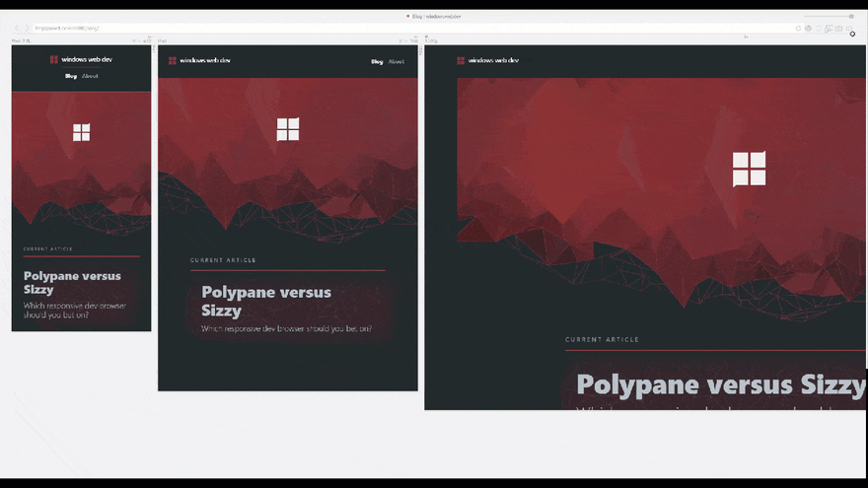The height and width of the screenshot is (488, 868).
Task: Open About link in the phone pane
Action: point(90,76)
